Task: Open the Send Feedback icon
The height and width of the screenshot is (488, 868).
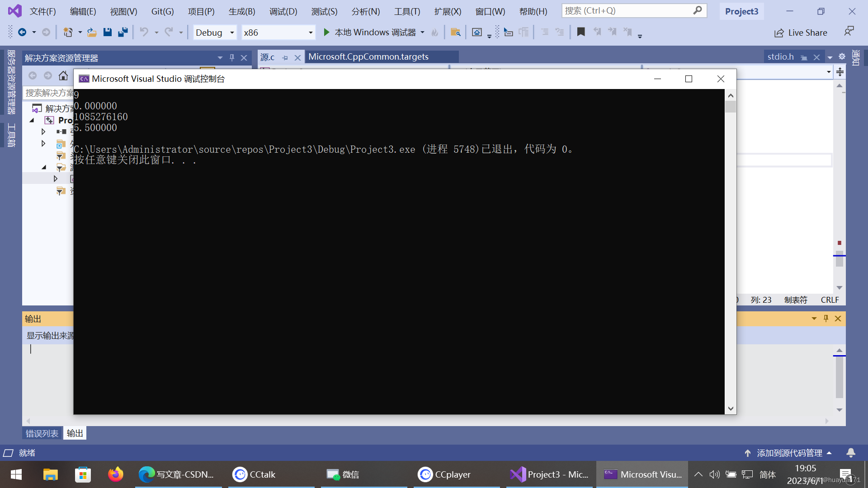Action: 849,32
